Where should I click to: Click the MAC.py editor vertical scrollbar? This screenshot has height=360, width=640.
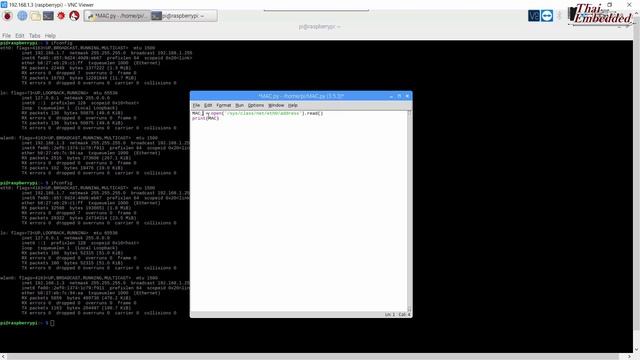pos(409,211)
